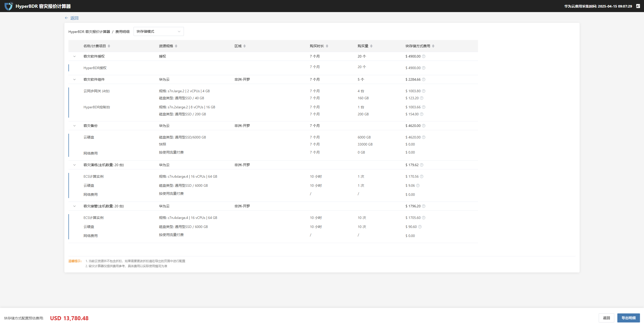Click help icon beside $ 9.06
The width and height of the screenshot is (644, 328).
(418, 185)
